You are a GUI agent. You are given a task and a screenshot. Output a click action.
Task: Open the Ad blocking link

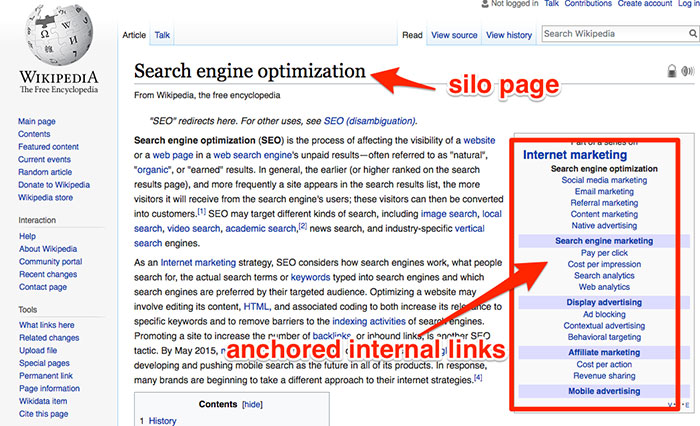click(x=603, y=314)
